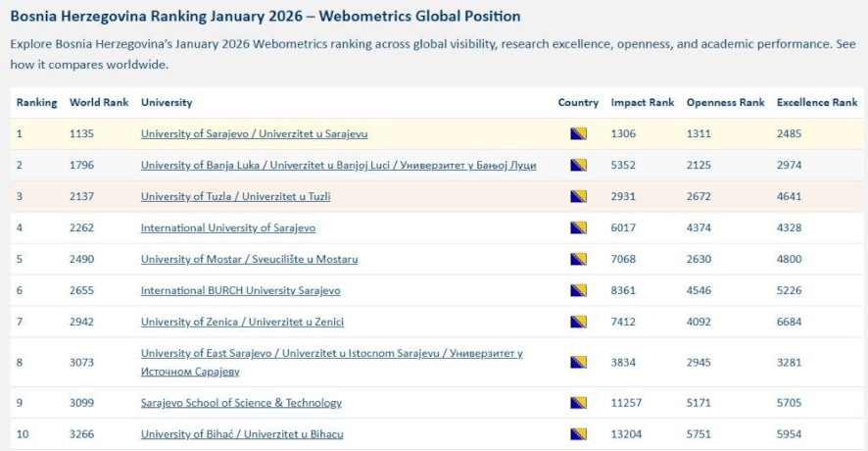Click the flag icon in University of Zenica row
Image resolution: width=868 pixels, height=451 pixels.
578,323
